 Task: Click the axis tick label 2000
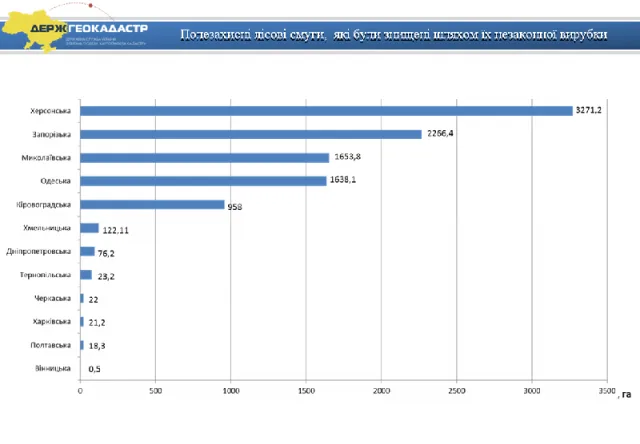tap(382, 391)
